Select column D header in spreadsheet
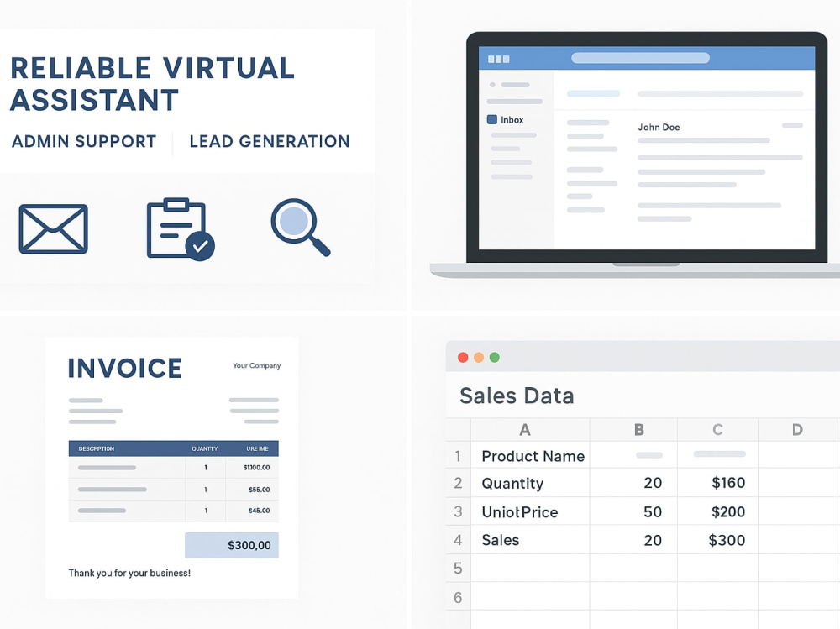Viewport: 840px width, 629px height. point(798,430)
